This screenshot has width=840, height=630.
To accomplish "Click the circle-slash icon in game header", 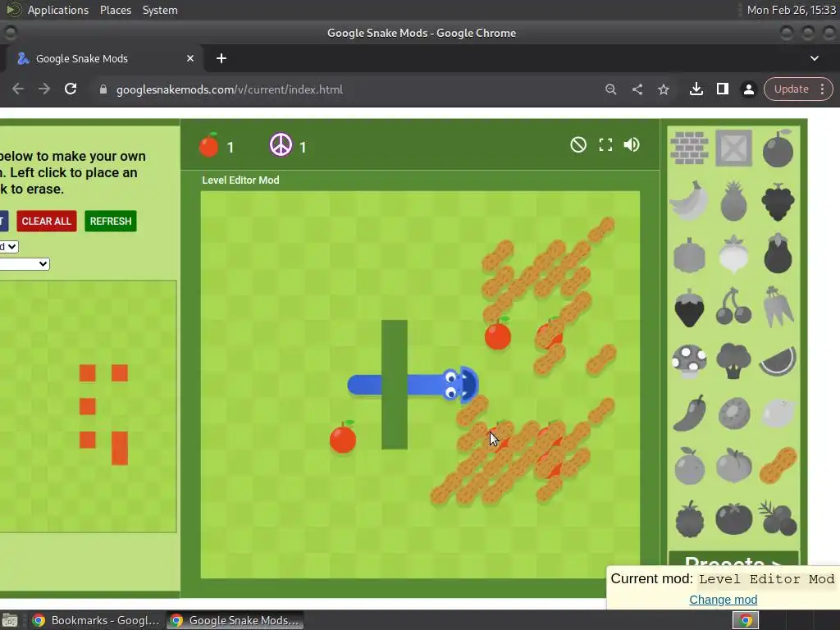I will [578, 144].
